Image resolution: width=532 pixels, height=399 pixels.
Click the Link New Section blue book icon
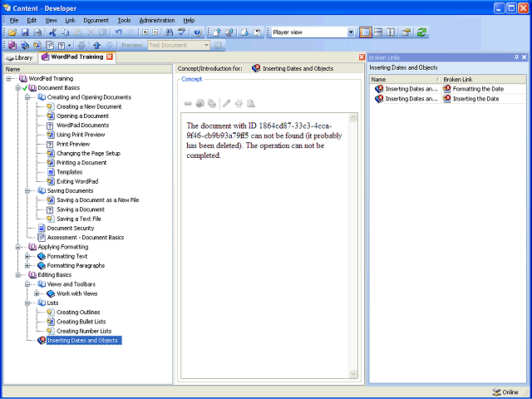[25, 45]
